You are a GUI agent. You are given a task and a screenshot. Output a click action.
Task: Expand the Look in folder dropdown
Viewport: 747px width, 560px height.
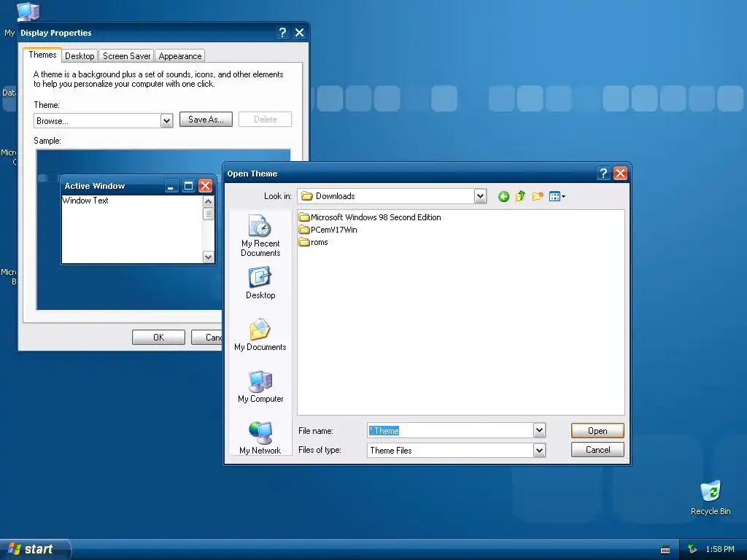(x=480, y=196)
